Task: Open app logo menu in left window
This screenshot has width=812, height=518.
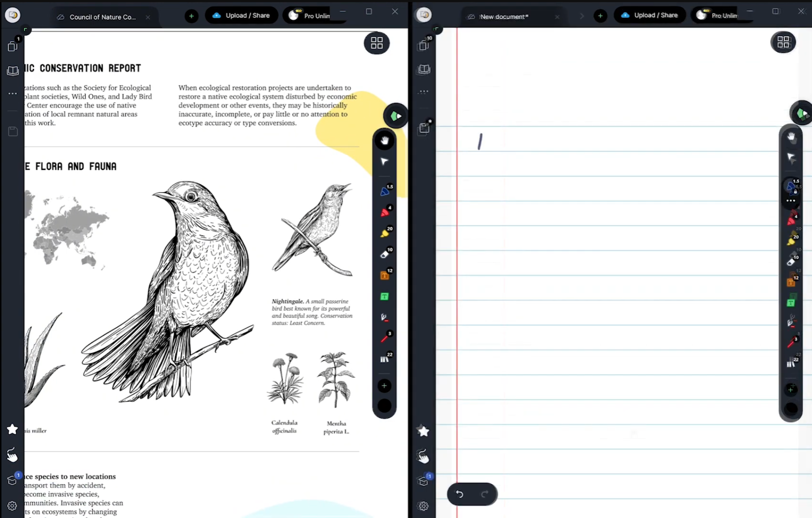Action: (x=13, y=15)
